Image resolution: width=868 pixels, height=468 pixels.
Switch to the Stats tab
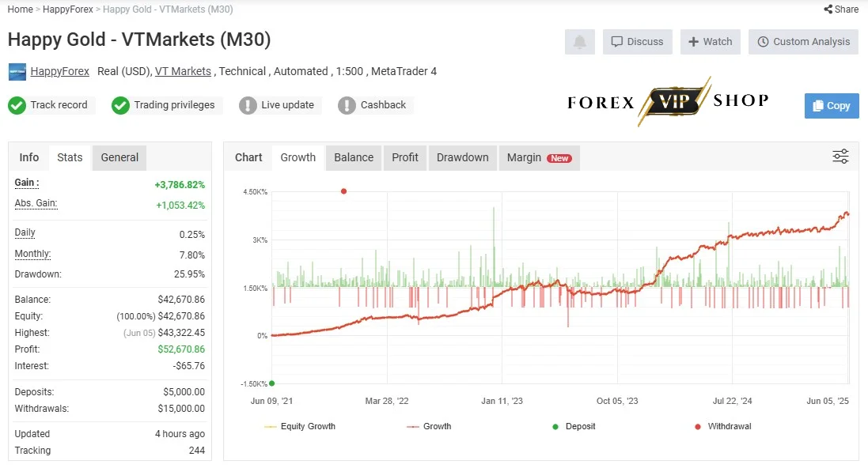pyautogui.click(x=70, y=157)
